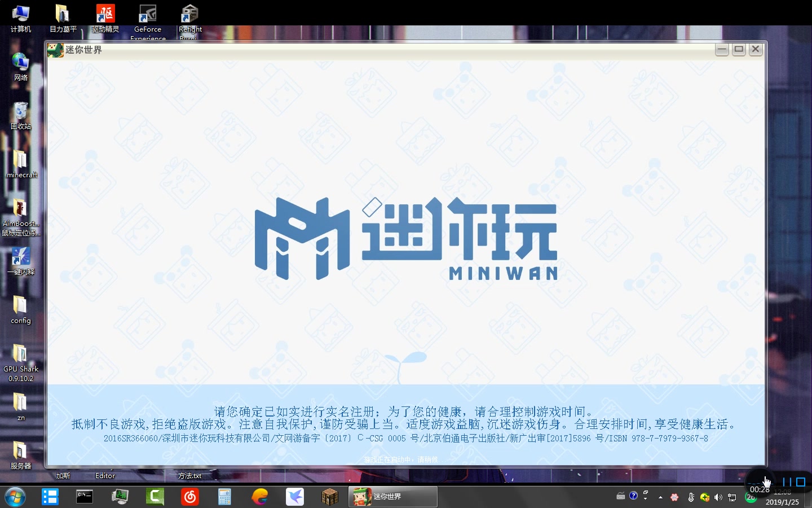812x508 pixels.
Task: Select the minecraft folder on the desktop
Action: (21, 164)
